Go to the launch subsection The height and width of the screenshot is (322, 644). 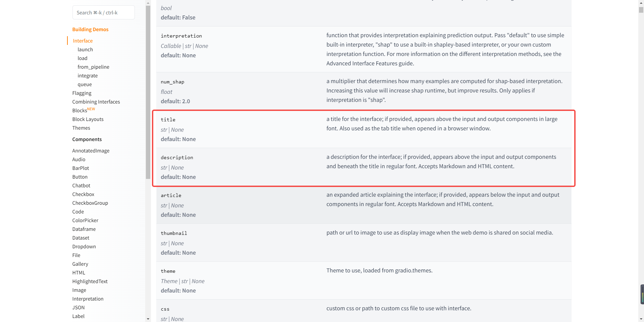tap(85, 50)
